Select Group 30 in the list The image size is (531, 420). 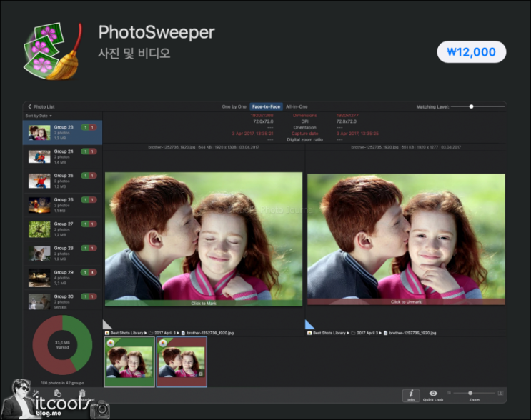62,301
